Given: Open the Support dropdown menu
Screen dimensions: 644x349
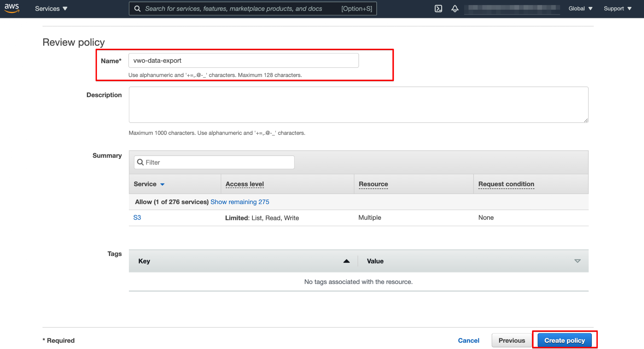Looking at the screenshot, I should pyautogui.click(x=618, y=8).
